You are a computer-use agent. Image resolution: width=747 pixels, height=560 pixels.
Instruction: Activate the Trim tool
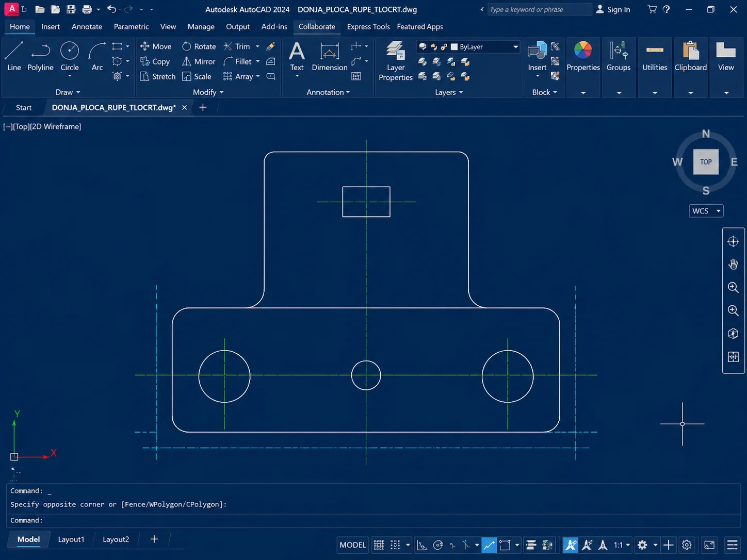[236, 46]
